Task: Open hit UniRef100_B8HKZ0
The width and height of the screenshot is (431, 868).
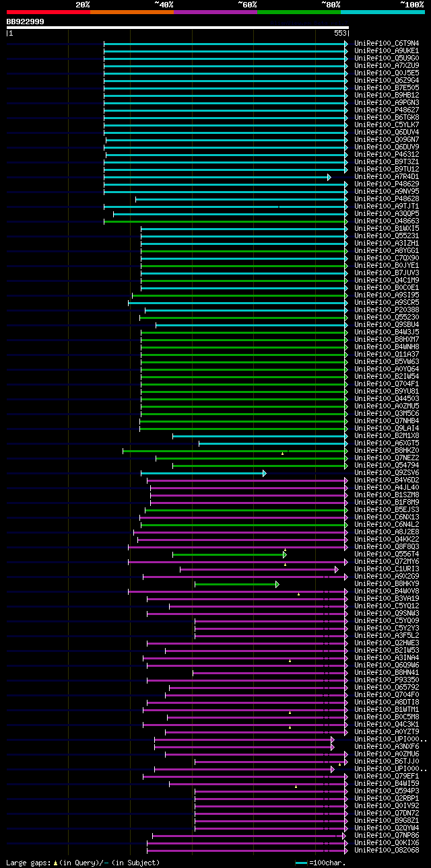Action: coord(387,450)
